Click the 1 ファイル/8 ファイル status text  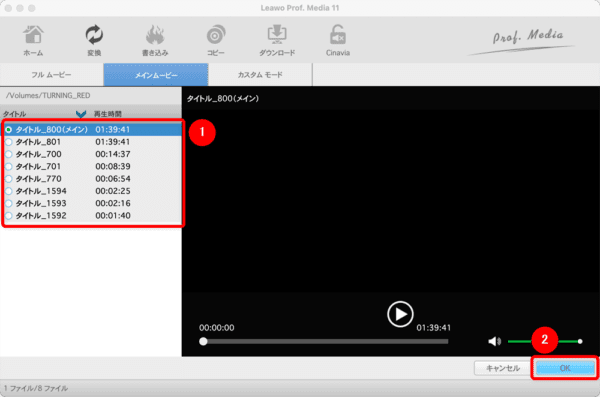point(36,388)
